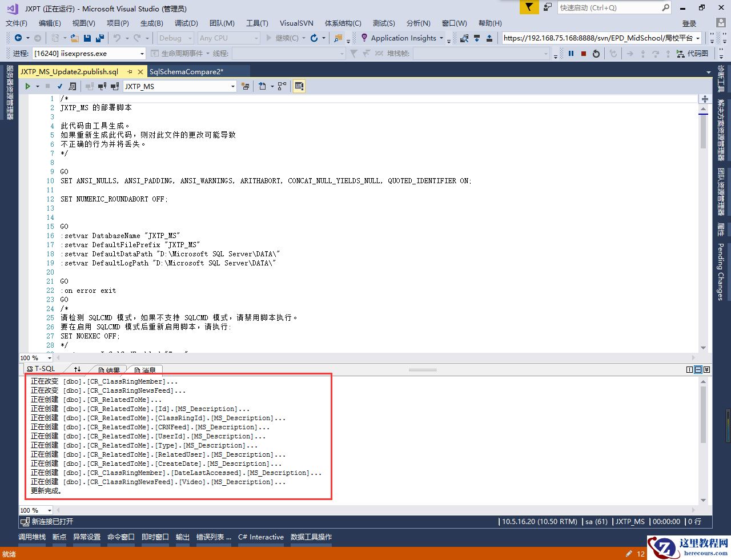Image resolution: width=731 pixels, height=560 pixels.
Task: Click the Pause (Break All) debugging icon
Action: point(571,53)
